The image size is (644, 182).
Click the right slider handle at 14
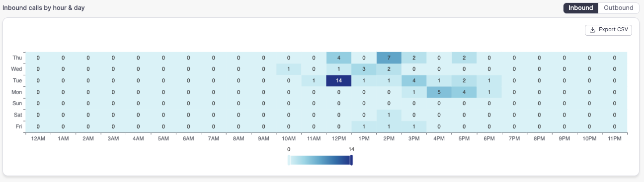point(351,160)
